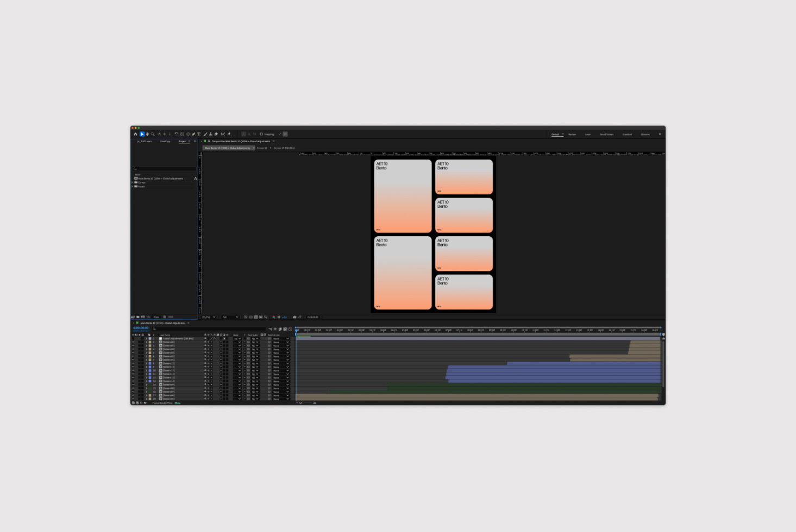Expand the Comps folder in Project panel
The height and width of the screenshot is (532, 796).
click(132, 182)
